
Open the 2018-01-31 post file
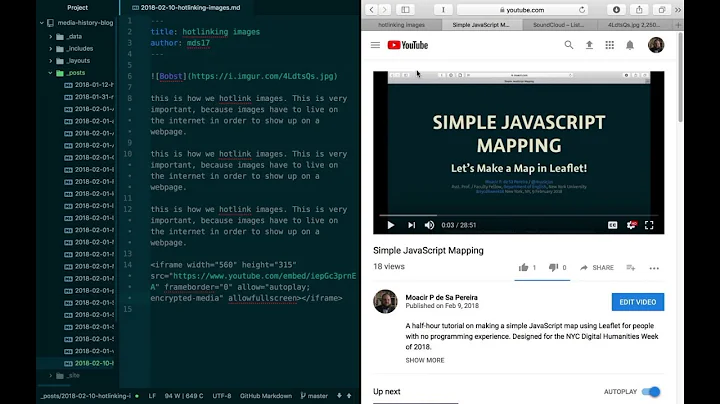tap(89, 97)
